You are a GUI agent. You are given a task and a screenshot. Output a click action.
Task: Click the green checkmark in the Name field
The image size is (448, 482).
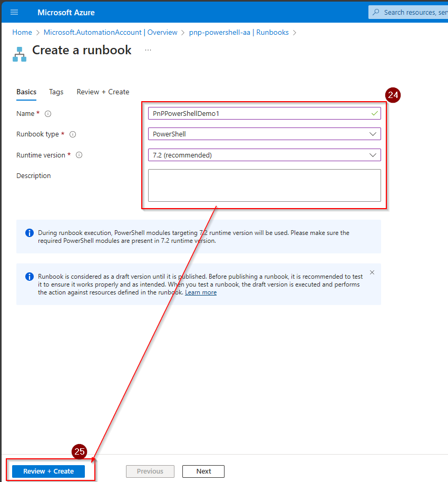coord(374,113)
